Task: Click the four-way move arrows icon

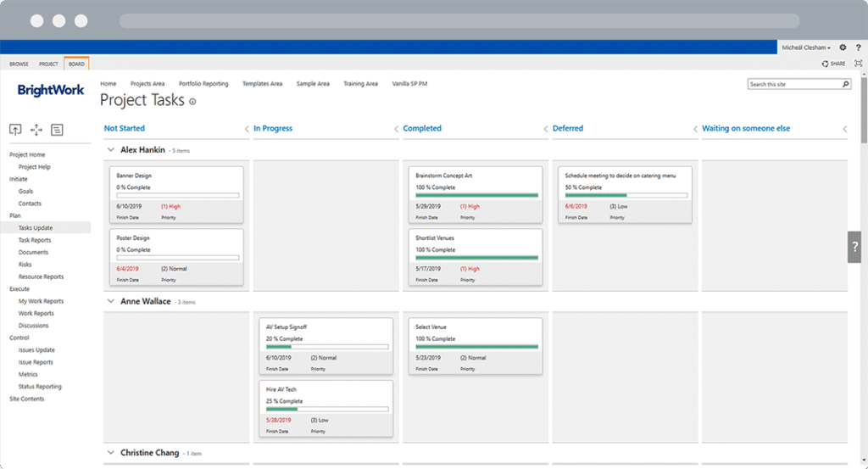Action: point(36,130)
